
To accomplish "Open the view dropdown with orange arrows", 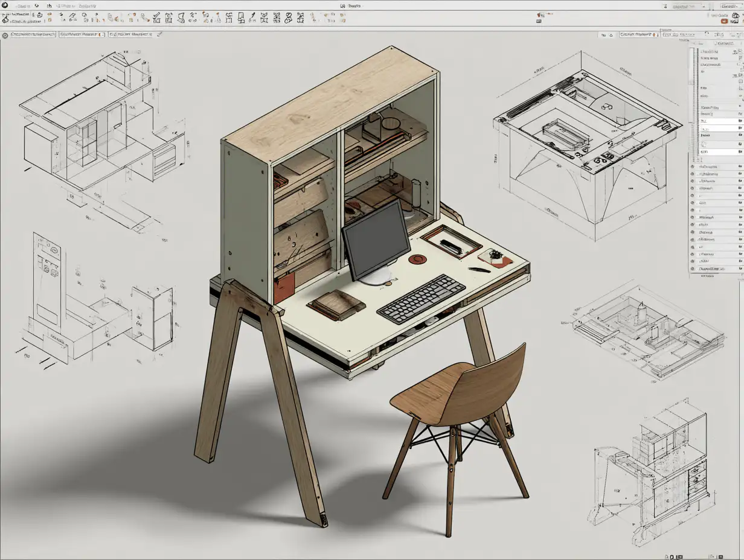I will click(x=640, y=35).
